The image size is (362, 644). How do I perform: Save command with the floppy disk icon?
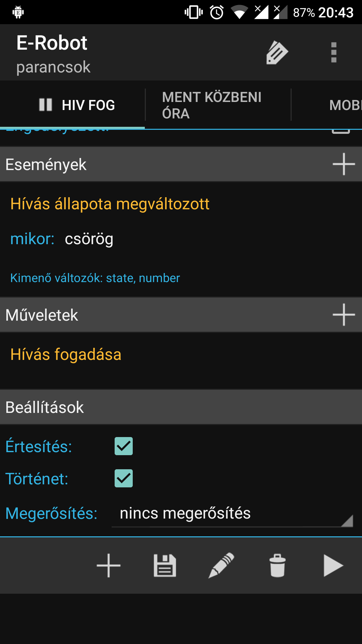(165, 566)
